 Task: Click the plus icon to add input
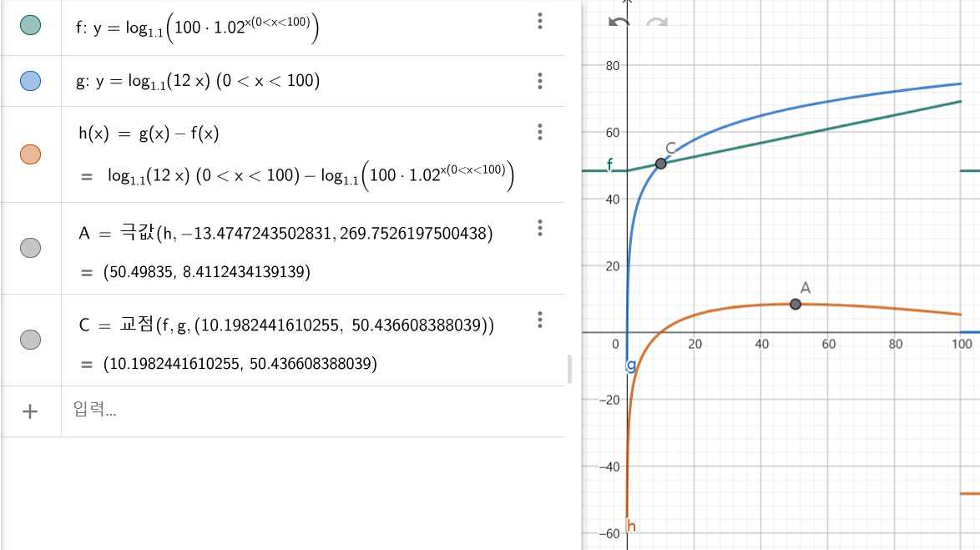30,411
